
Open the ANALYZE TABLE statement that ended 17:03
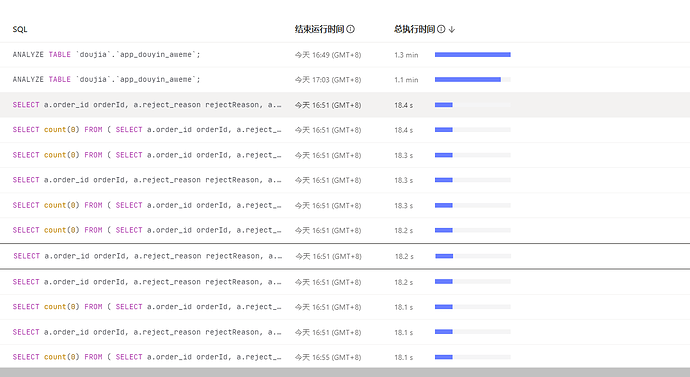tap(106, 79)
